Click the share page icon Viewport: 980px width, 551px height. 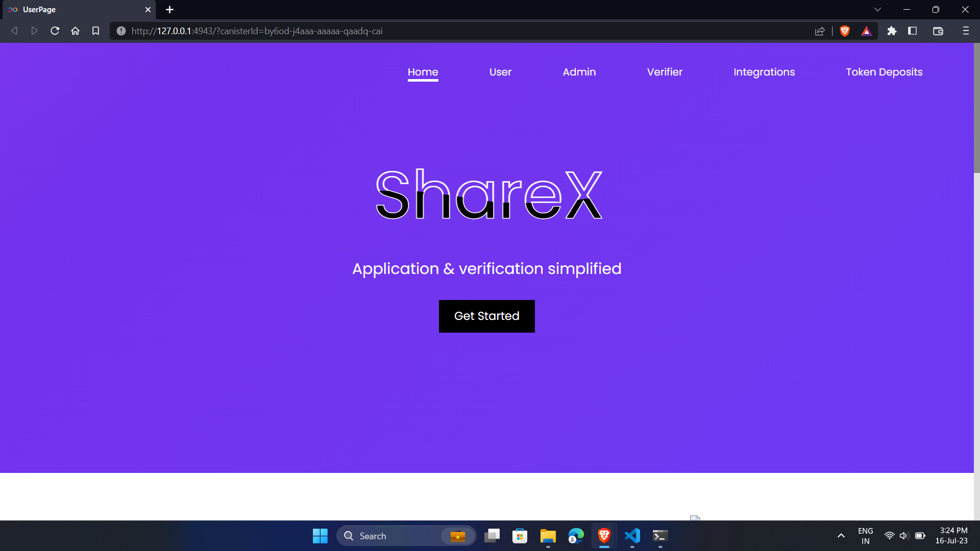click(x=820, y=31)
